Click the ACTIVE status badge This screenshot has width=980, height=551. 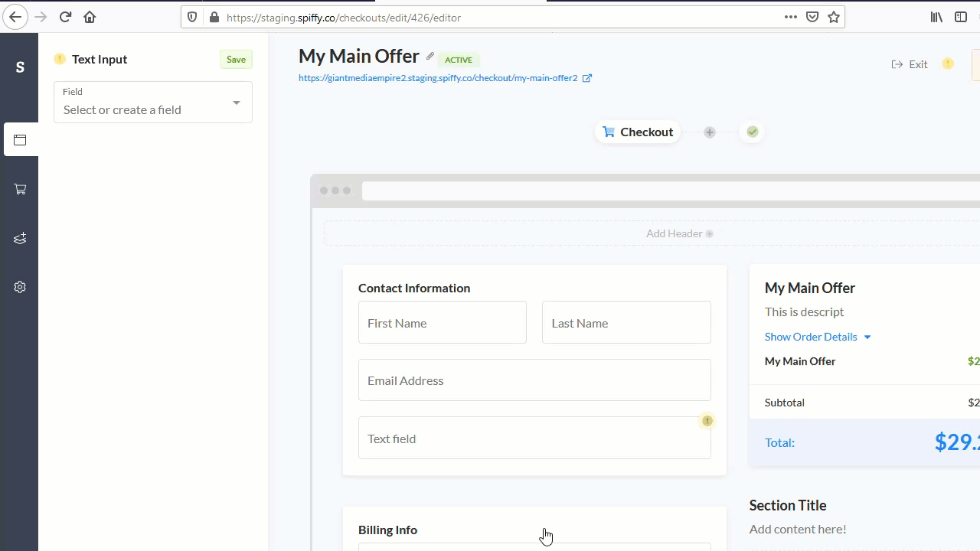click(459, 60)
